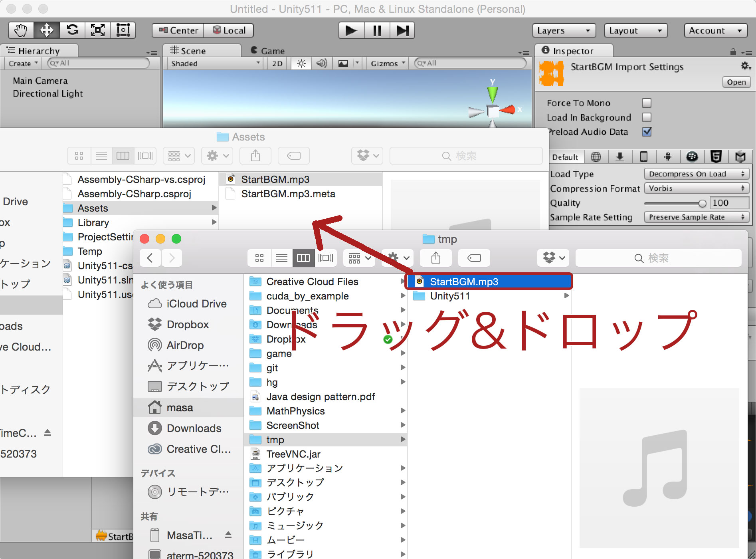
Task: Select the Rect Transform tool
Action: (x=123, y=30)
